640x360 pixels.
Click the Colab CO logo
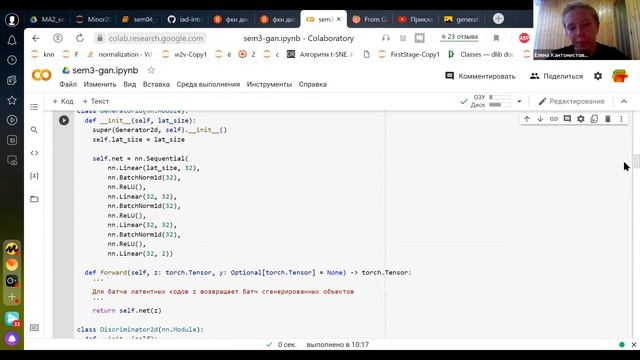coord(42,76)
